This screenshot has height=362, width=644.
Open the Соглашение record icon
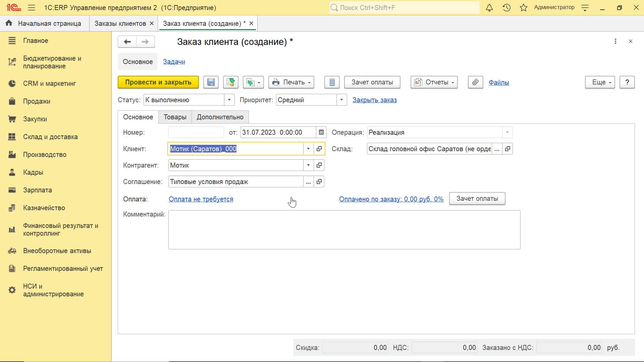319,181
